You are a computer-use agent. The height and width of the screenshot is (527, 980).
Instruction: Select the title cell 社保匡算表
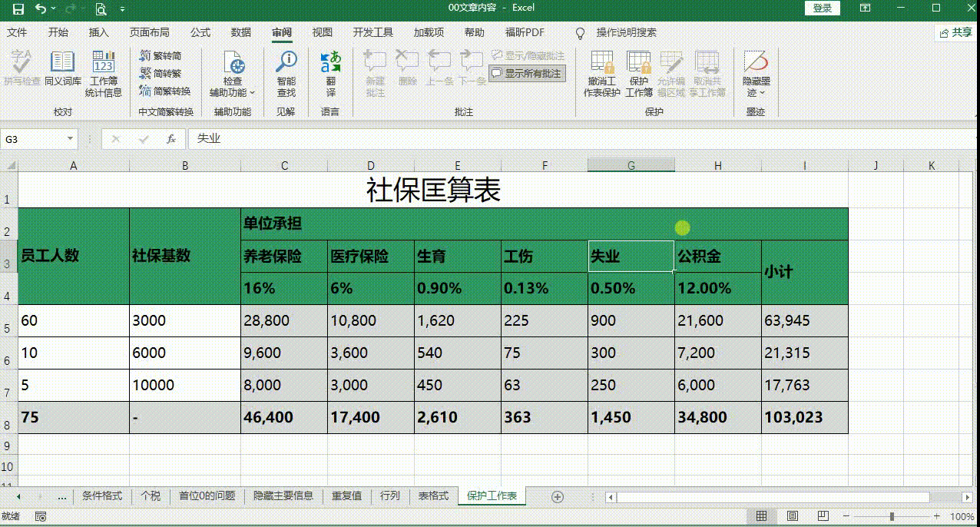point(433,190)
